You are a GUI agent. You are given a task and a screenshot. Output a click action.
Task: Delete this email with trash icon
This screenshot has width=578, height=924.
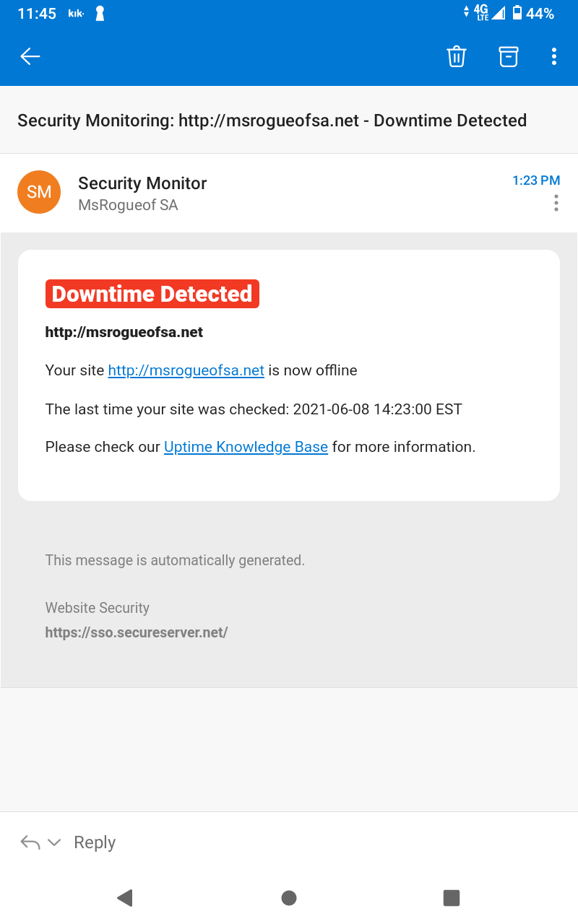pos(457,56)
